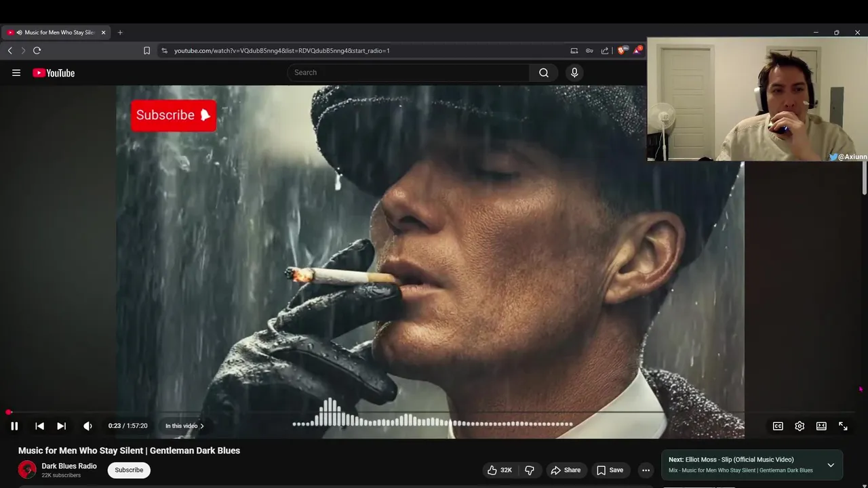Click the '22K subscribers' text
The width and height of the screenshot is (868, 488).
pos(61,476)
